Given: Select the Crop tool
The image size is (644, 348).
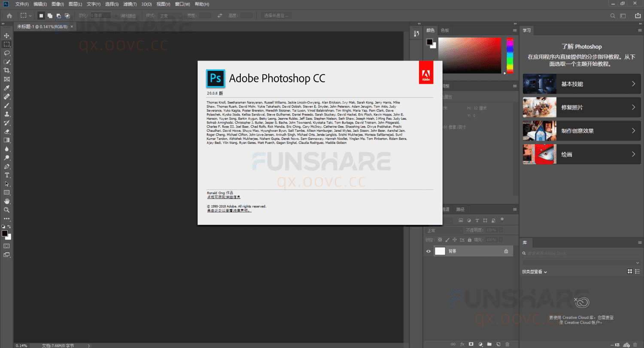Looking at the screenshot, I should coord(7,70).
